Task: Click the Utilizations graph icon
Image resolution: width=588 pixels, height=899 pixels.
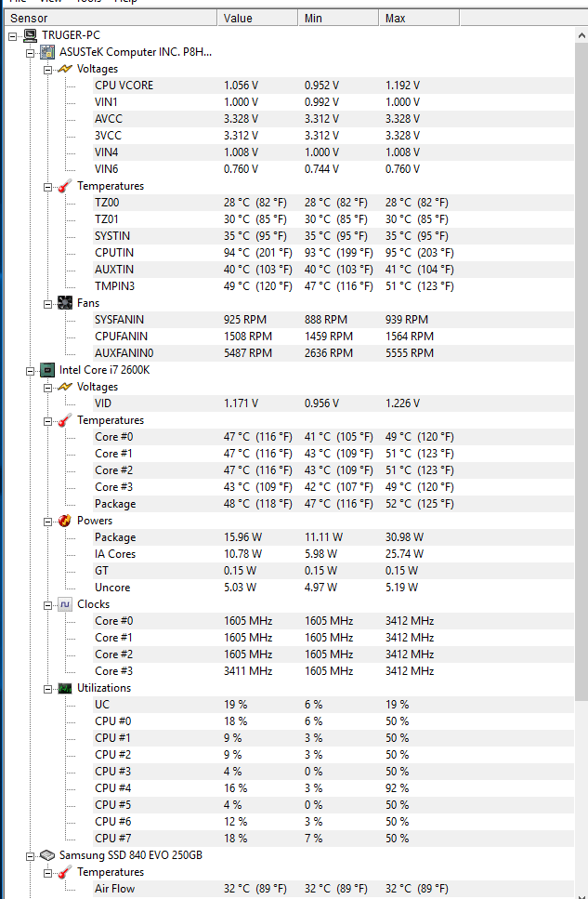Action: [x=65, y=688]
